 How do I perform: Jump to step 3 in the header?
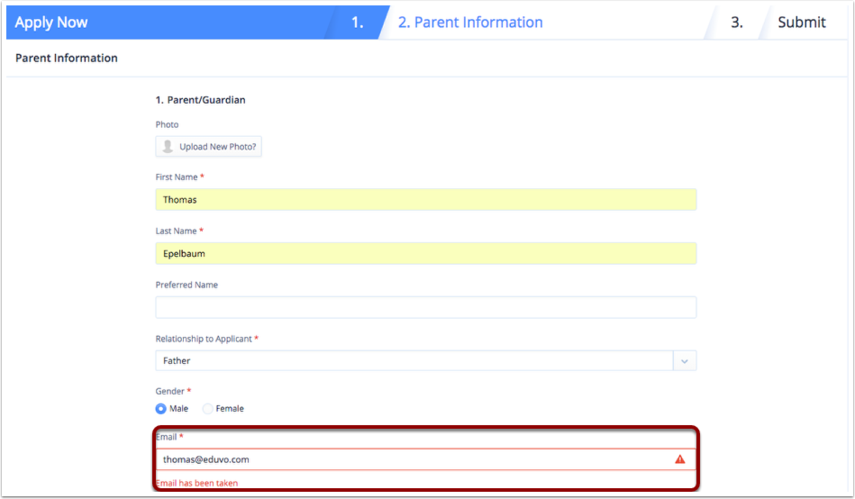pos(736,22)
